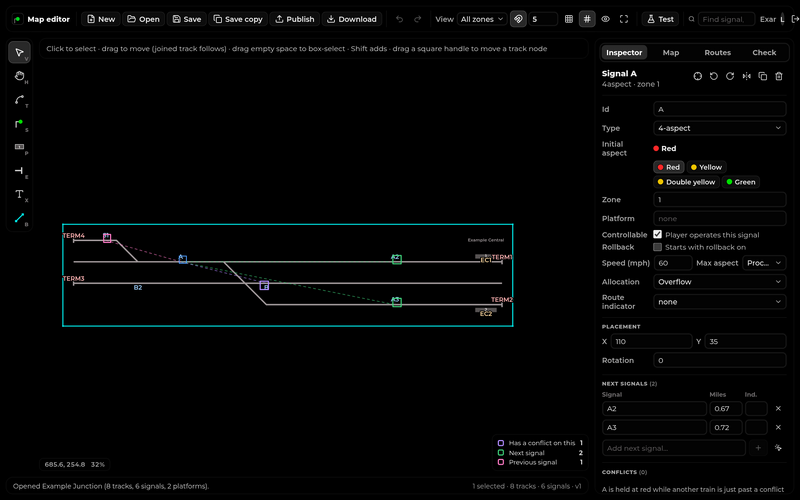Download the map file
The height and width of the screenshot is (500, 800).
click(352, 19)
